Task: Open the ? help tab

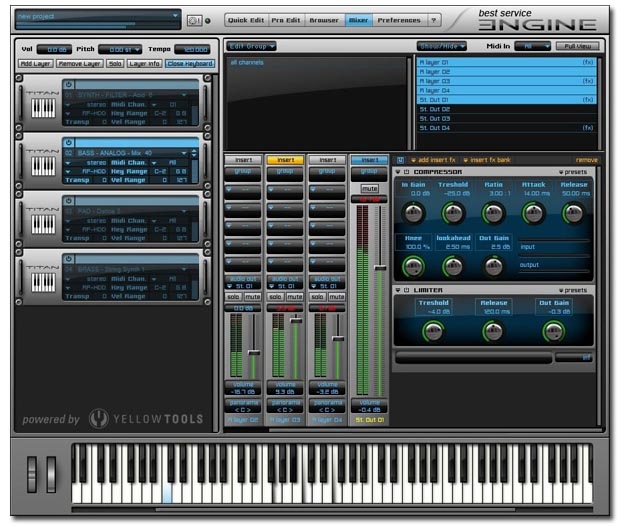Action: [x=434, y=20]
